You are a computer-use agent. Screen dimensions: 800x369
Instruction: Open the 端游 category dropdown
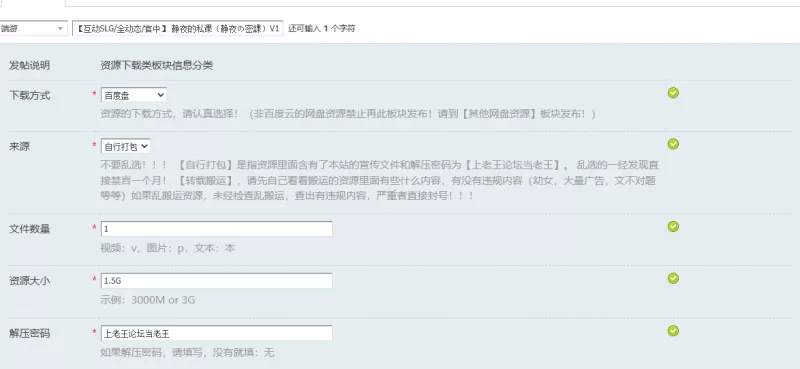point(33,29)
